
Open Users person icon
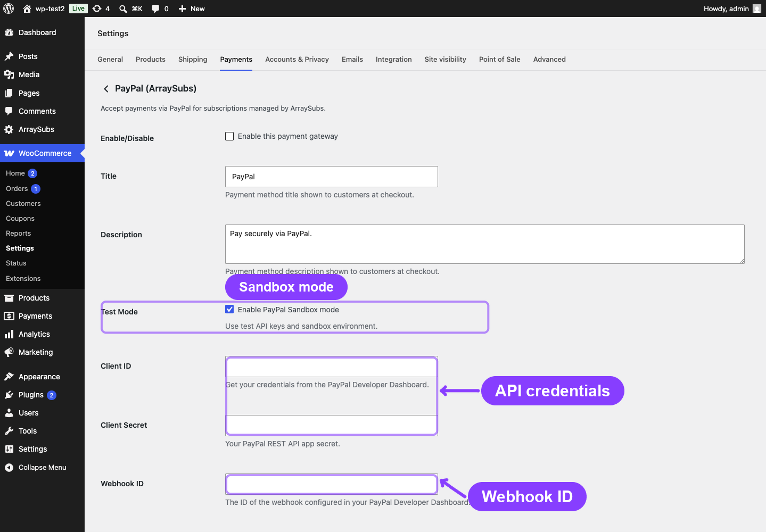[x=9, y=413]
